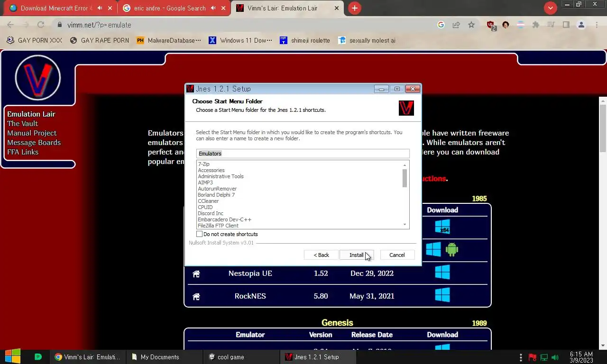Open the MalwareDatabase bookmark
The width and height of the screenshot is (607, 364).
tap(168, 40)
